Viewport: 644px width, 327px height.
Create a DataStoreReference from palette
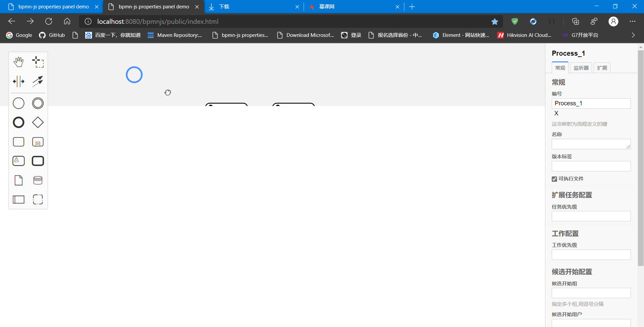tap(38, 180)
